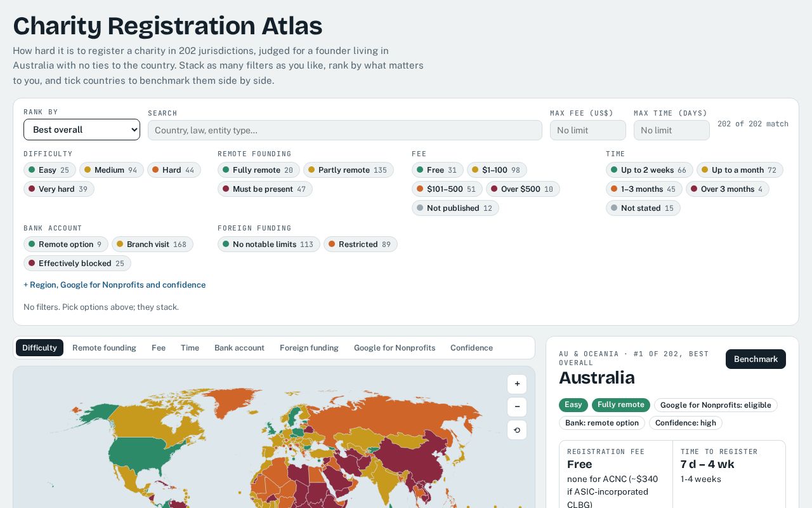
Task: Toggle Branch visit bank filter
Action: [x=152, y=244]
